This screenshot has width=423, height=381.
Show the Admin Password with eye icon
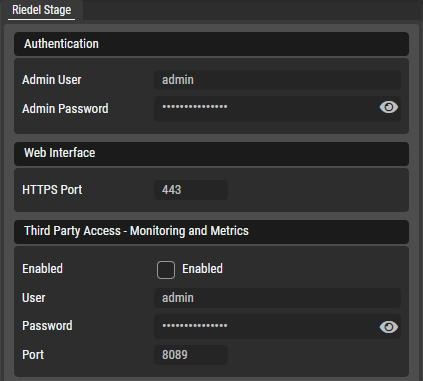(389, 107)
